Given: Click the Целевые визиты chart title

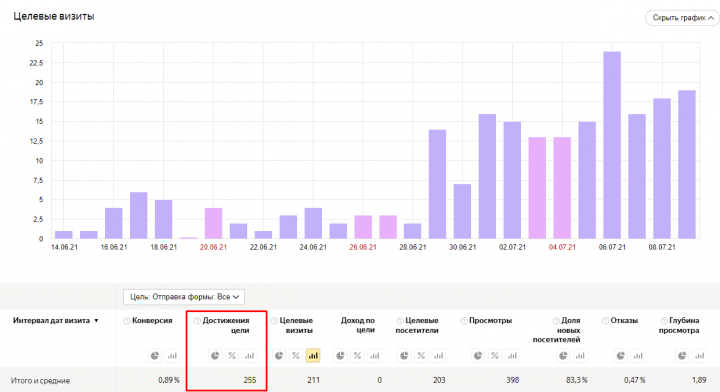Looking at the screenshot, I should click(x=54, y=17).
